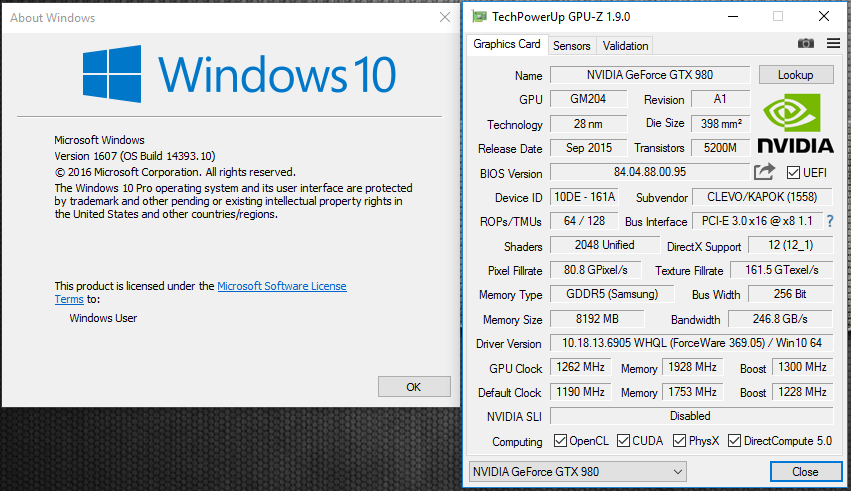Click the Driver Version field

click(691, 343)
